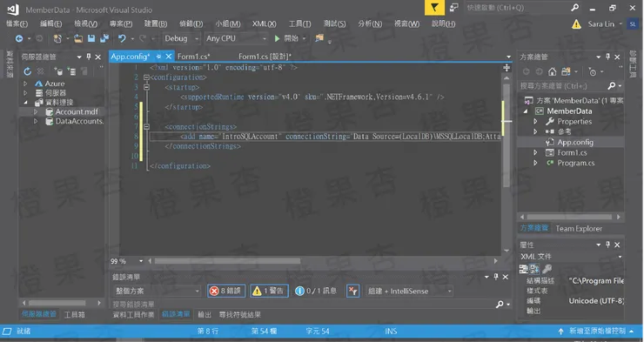
Task: Click the navigate backward arrow icon
Action: [x=19, y=38]
